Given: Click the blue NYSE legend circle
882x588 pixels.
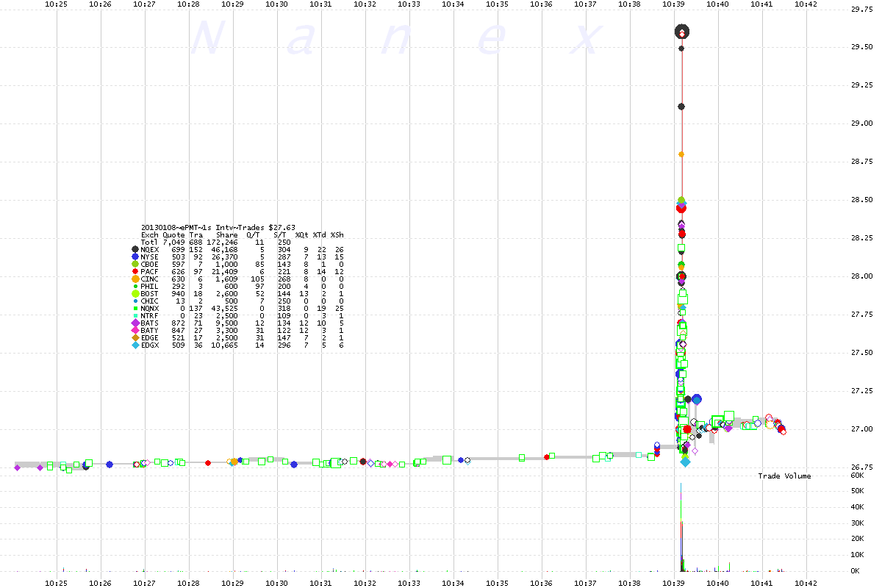Looking at the screenshot, I should [x=135, y=257].
